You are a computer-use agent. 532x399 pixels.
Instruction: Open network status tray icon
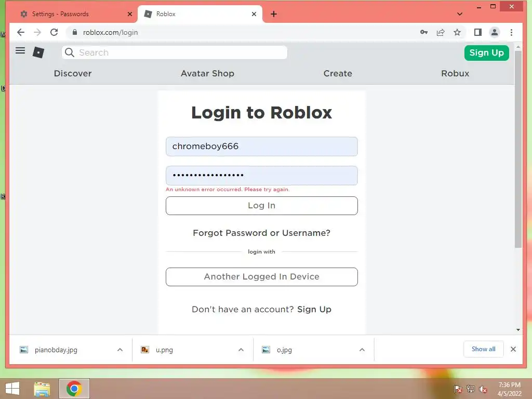tap(471, 389)
